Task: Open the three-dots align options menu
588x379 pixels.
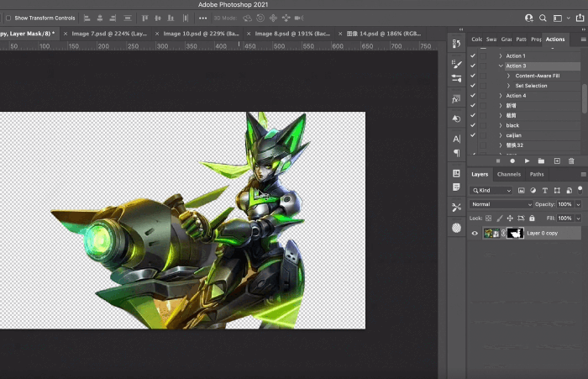Action: [203, 18]
